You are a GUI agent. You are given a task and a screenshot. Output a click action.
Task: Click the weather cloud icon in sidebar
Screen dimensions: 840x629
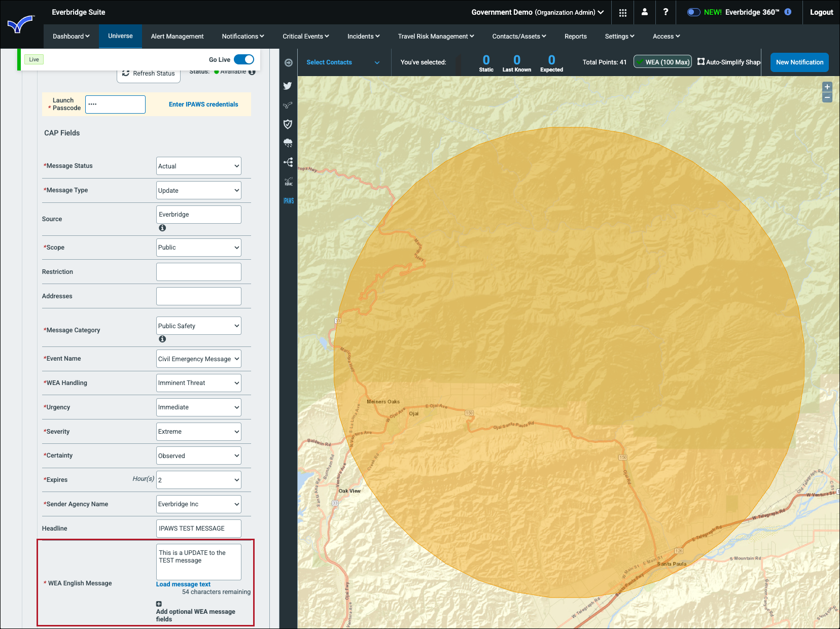coord(288,143)
